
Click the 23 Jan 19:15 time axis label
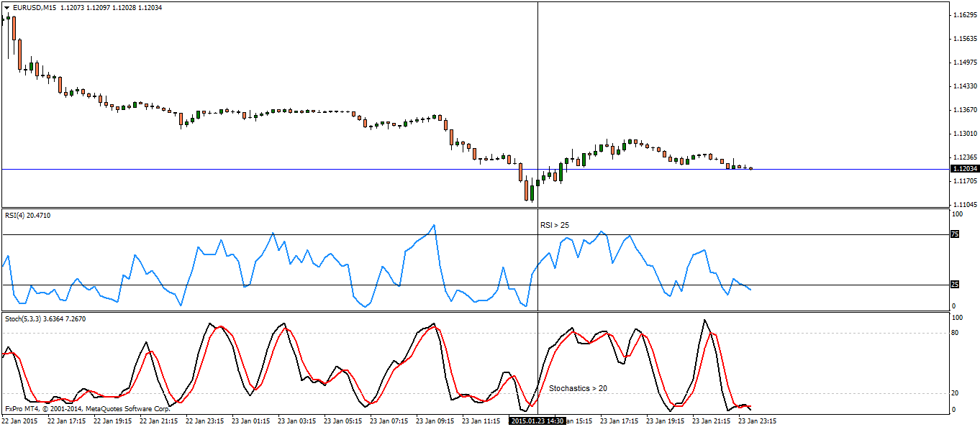(666, 421)
